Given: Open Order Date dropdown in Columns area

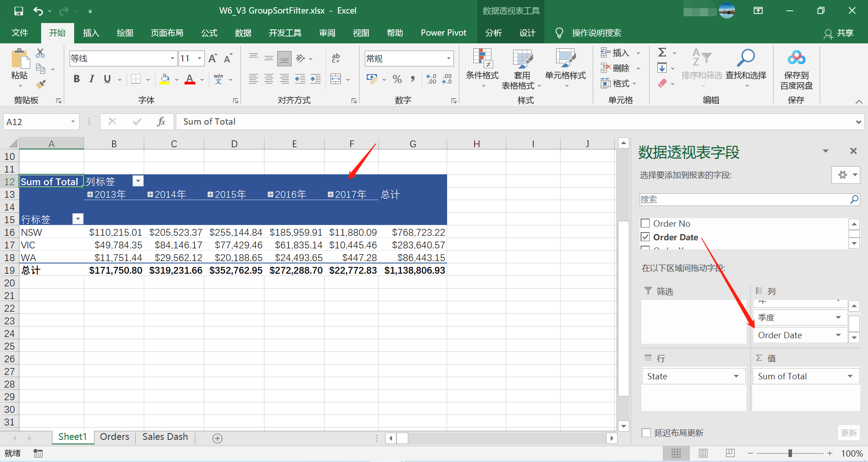Looking at the screenshot, I should [838, 335].
